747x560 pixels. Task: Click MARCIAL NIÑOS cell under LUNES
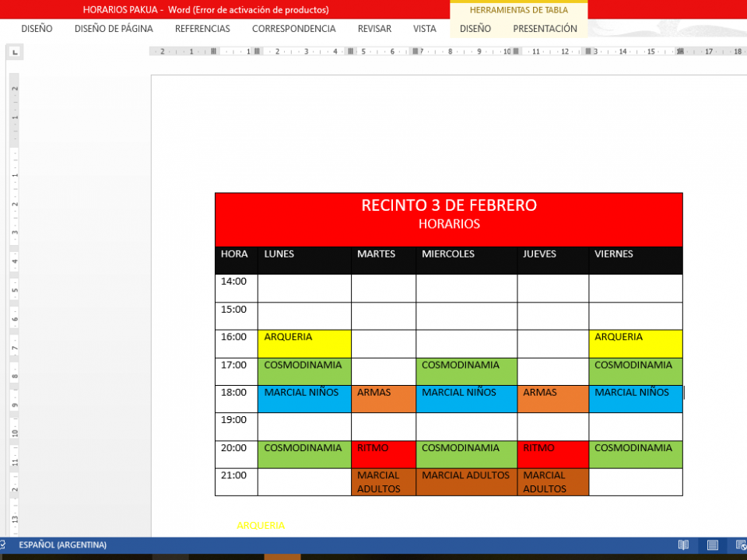[304, 398]
